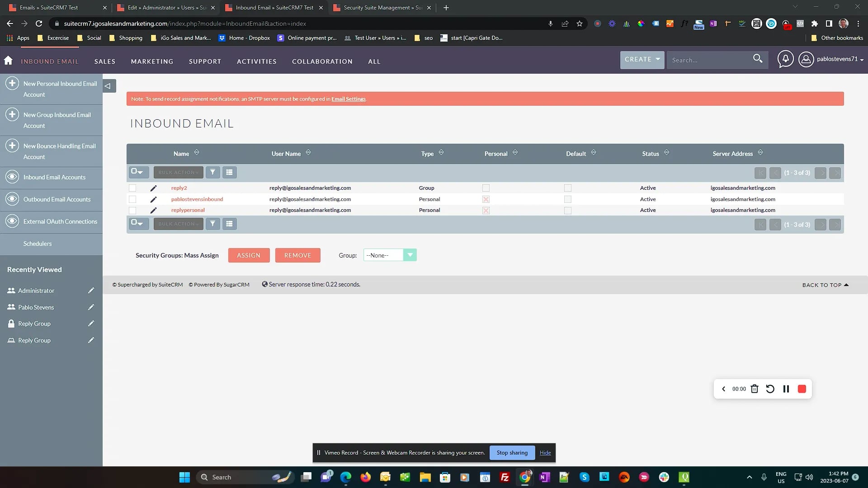The image size is (868, 488).
Task: Click the CRM search input field
Action: pos(708,60)
